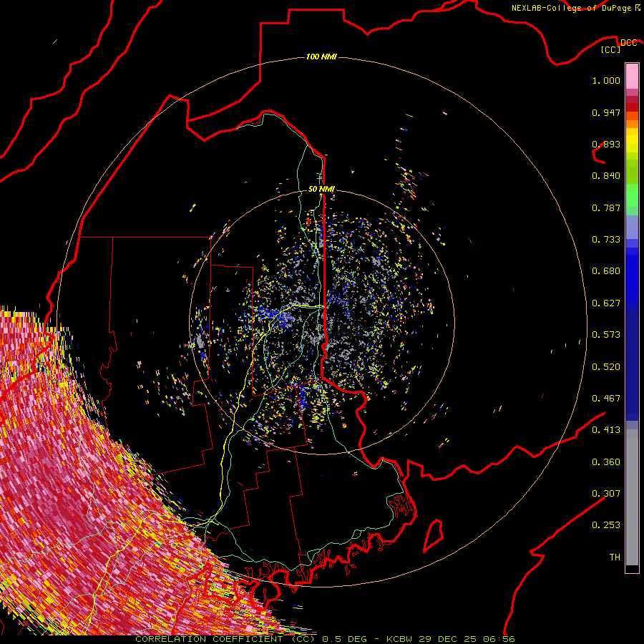Click the 0.413 legend value

click(x=606, y=430)
